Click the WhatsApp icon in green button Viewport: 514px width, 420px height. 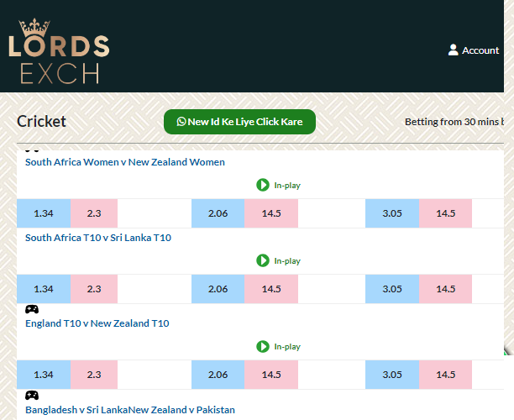(181, 122)
